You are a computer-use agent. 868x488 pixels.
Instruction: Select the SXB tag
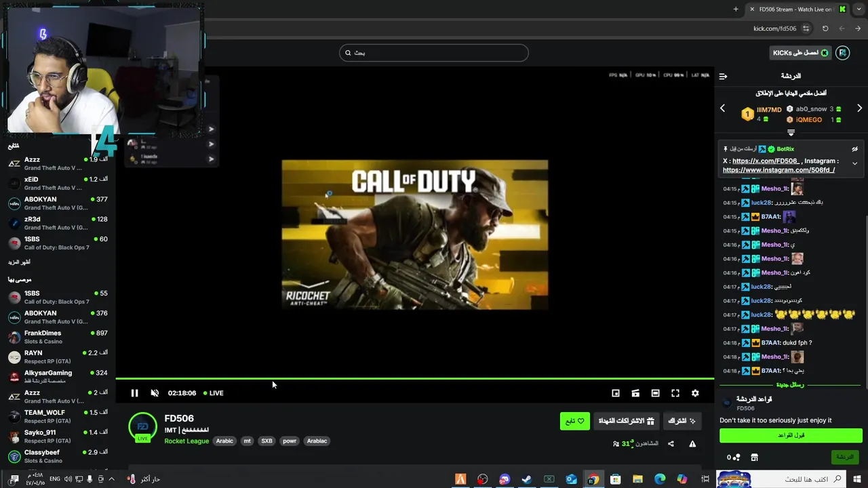click(x=267, y=441)
